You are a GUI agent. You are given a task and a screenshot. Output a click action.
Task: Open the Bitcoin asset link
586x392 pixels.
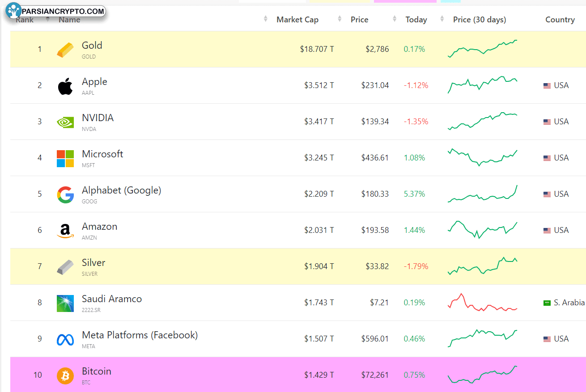97,371
